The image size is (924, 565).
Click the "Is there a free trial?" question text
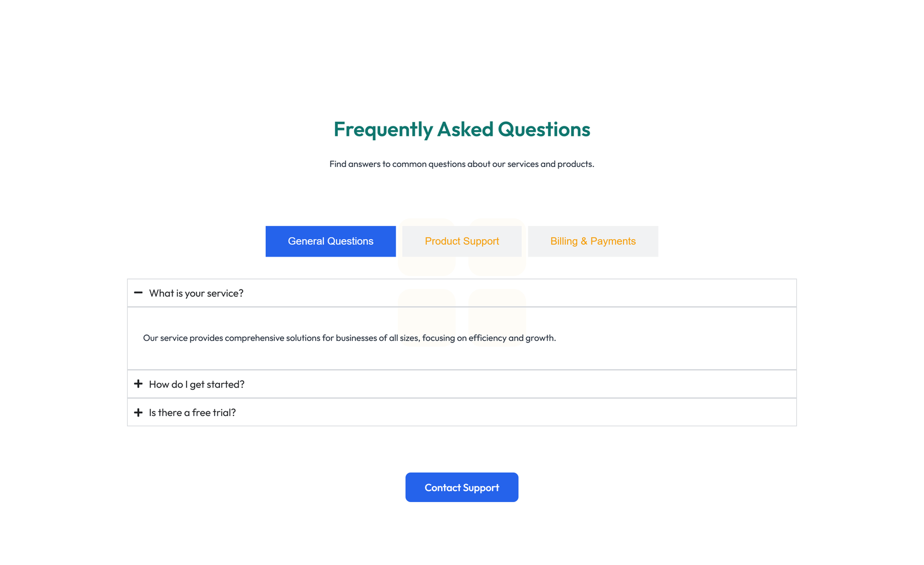pyautogui.click(x=192, y=412)
